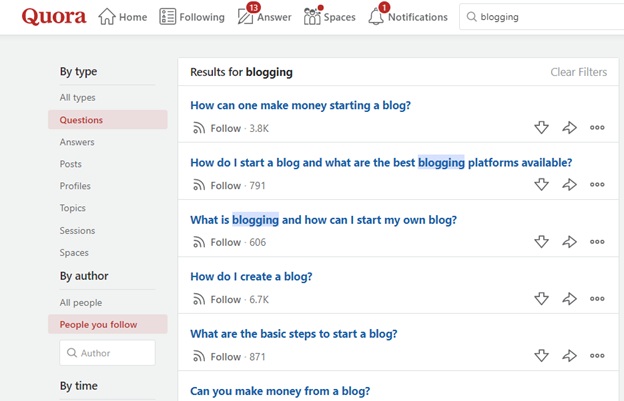
Task: Click the search box containing blogging
Action: coord(541,17)
